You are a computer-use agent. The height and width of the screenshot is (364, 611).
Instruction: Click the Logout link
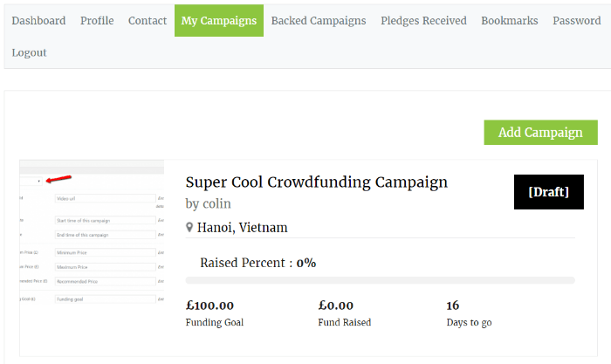click(29, 52)
